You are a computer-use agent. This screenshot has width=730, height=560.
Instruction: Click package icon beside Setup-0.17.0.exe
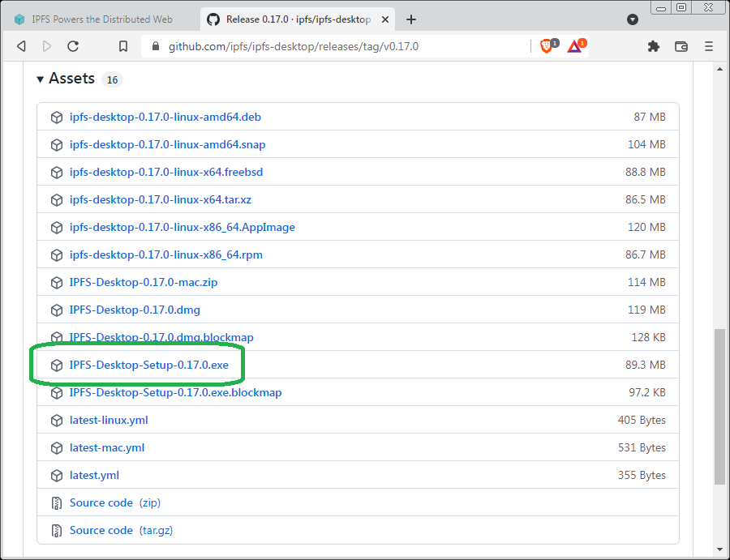(x=57, y=365)
